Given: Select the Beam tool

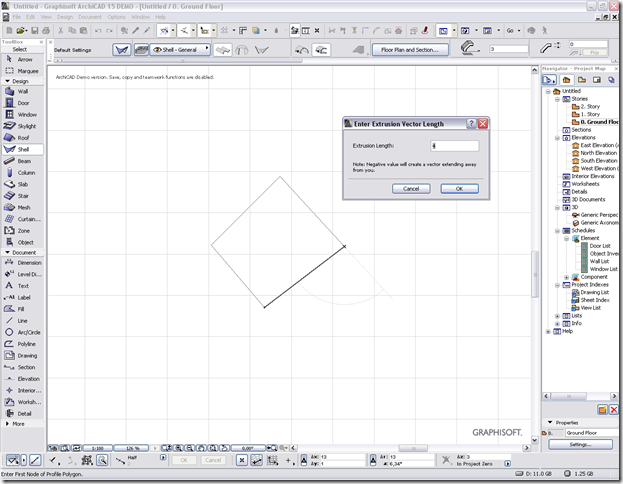Looking at the screenshot, I should [22, 161].
